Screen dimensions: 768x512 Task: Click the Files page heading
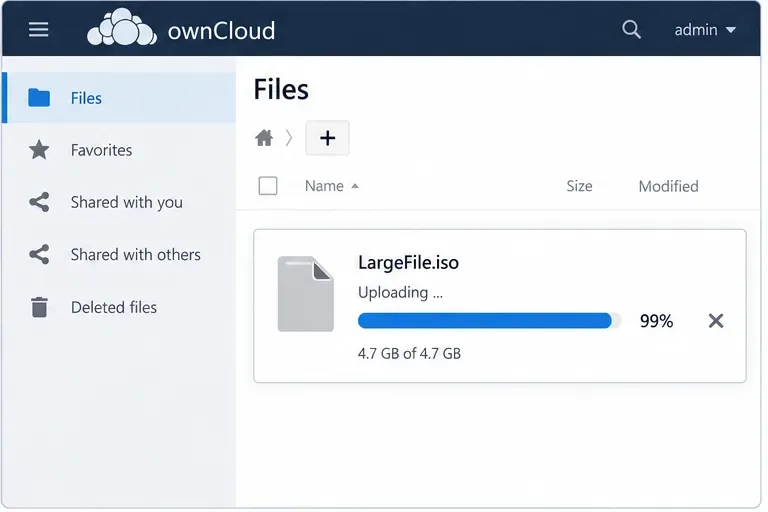pos(281,89)
